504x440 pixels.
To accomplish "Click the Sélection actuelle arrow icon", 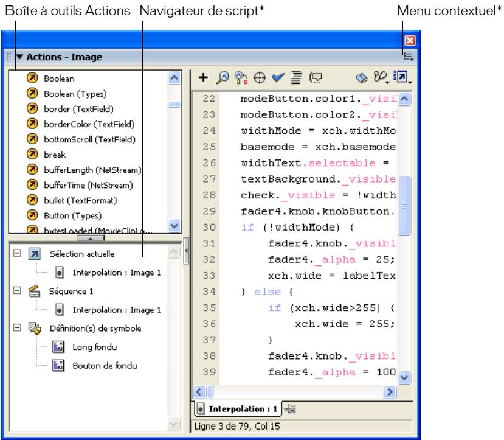I will pos(34,253).
